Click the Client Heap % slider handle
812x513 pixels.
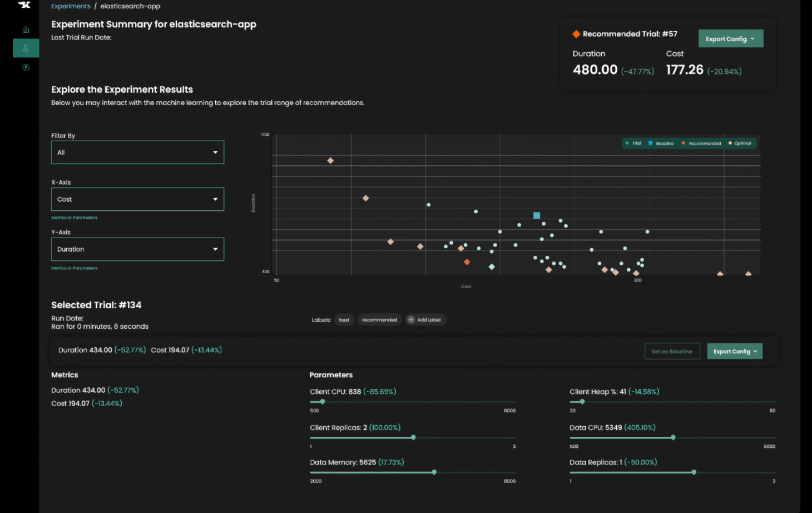tap(582, 402)
